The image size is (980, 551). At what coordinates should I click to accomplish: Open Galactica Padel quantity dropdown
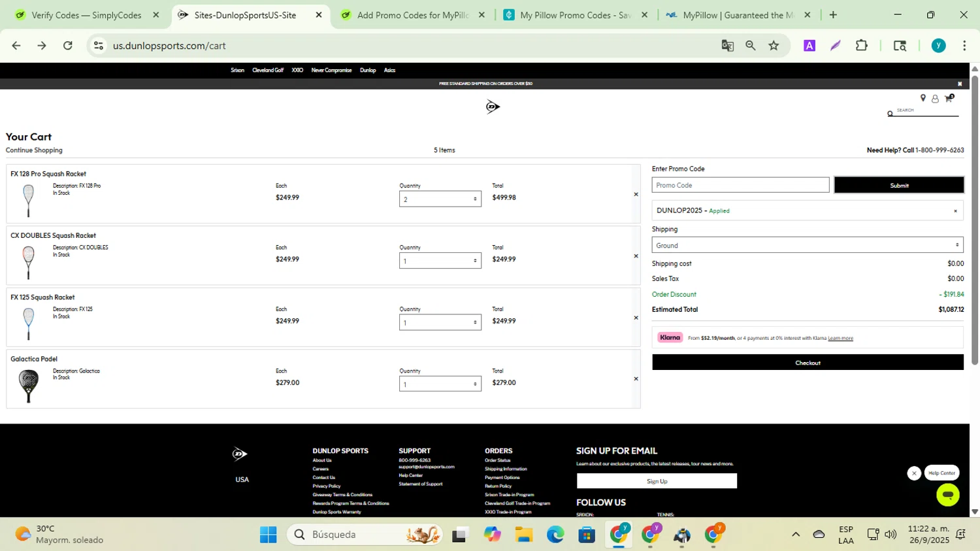pos(440,384)
